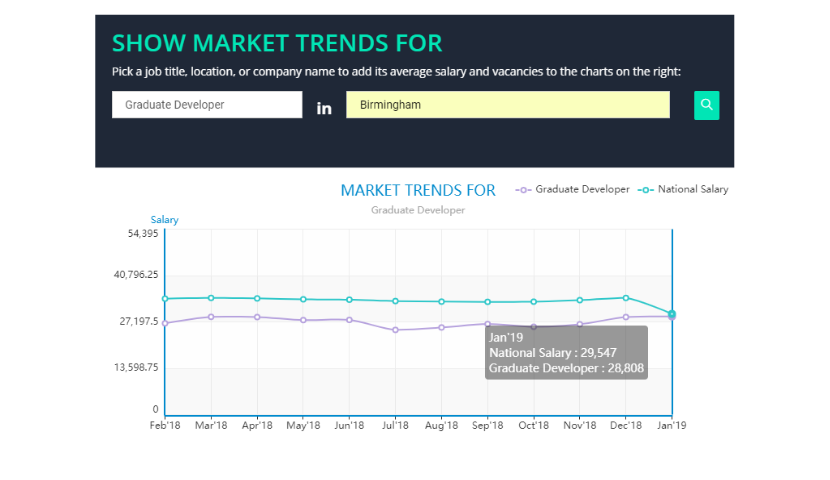
Task: Click the National Salary Feb'18 data point
Action: [x=165, y=299]
